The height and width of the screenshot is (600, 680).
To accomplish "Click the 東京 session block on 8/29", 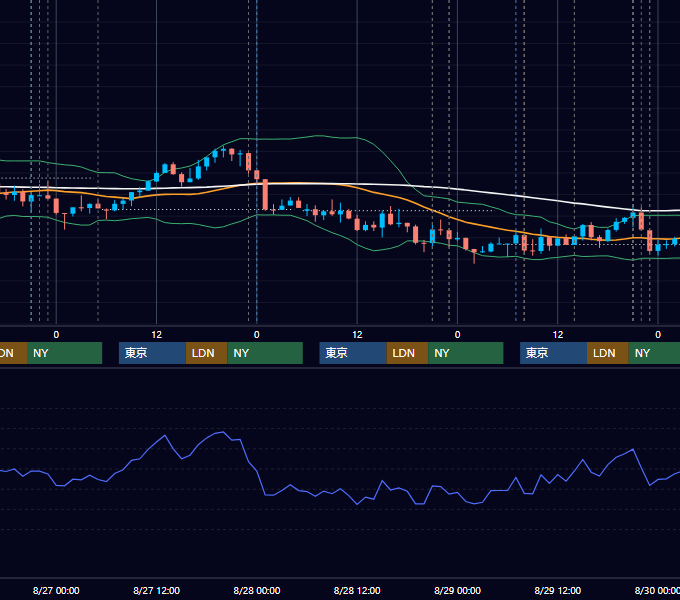I will tap(553, 353).
